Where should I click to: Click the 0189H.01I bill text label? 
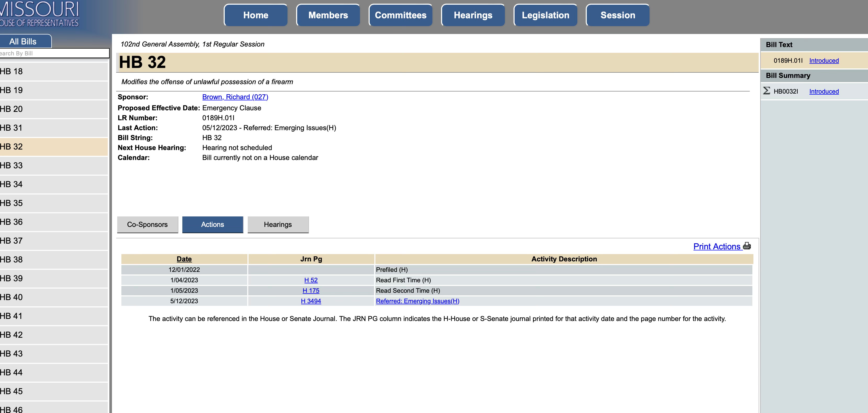pos(788,61)
